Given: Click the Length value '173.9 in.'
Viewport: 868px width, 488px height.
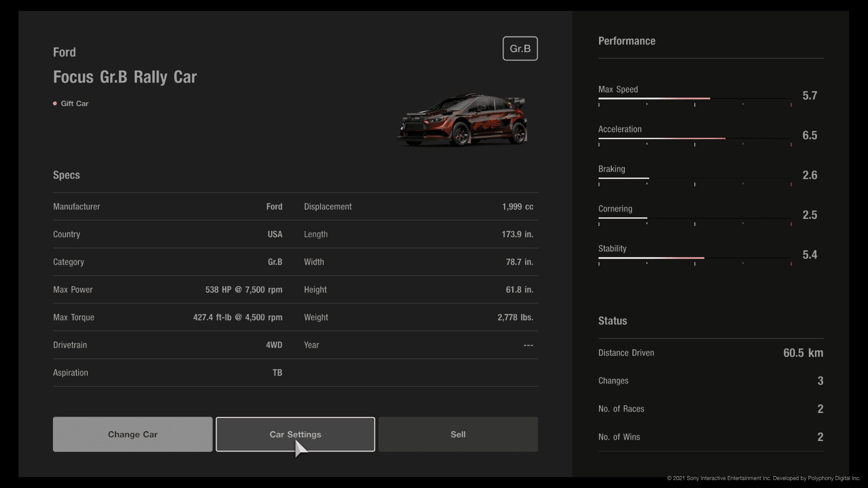Looking at the screenshot, I should [517, 234].
